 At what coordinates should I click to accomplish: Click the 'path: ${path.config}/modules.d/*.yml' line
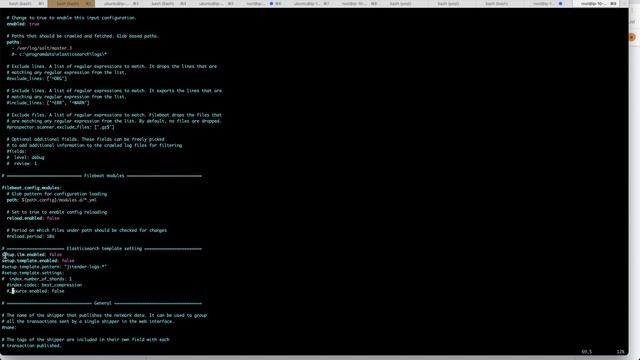(x=51, y=200)
